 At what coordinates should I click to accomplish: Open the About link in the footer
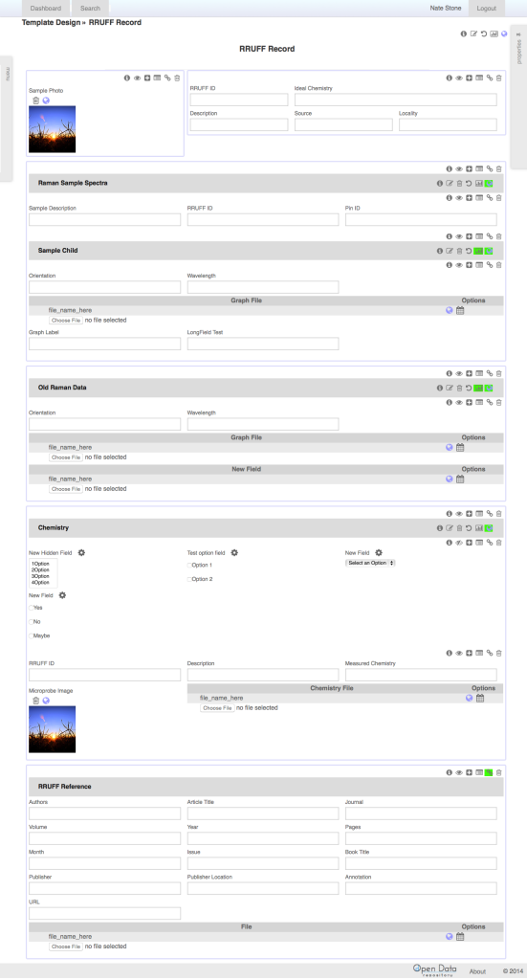click(x=477, y=971)
